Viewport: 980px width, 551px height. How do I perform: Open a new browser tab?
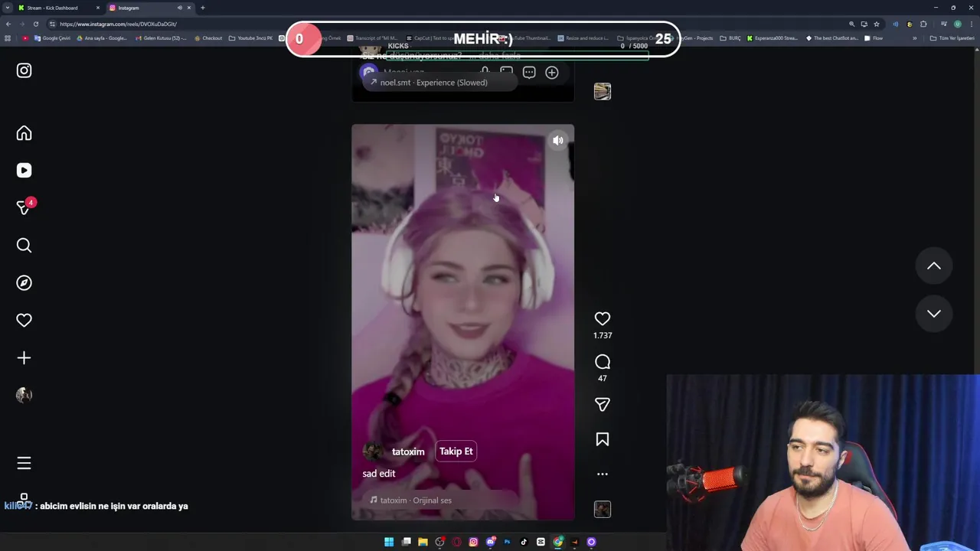tap(203, 8)
